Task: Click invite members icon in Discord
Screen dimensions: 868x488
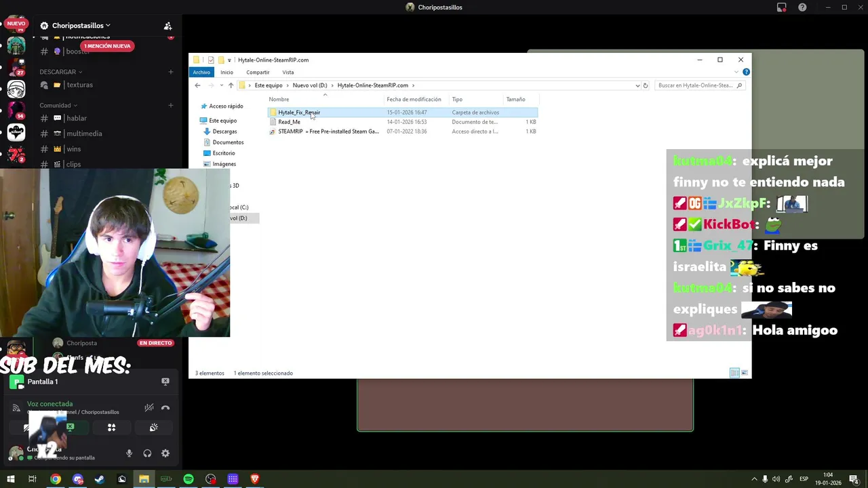Action: coord(167,26)
